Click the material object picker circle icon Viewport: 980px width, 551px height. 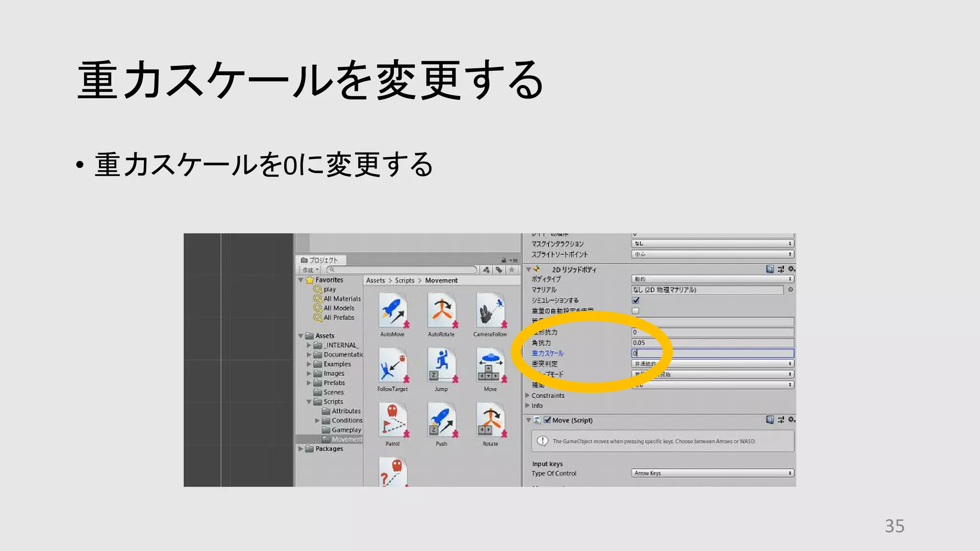[x=791, y=289]
